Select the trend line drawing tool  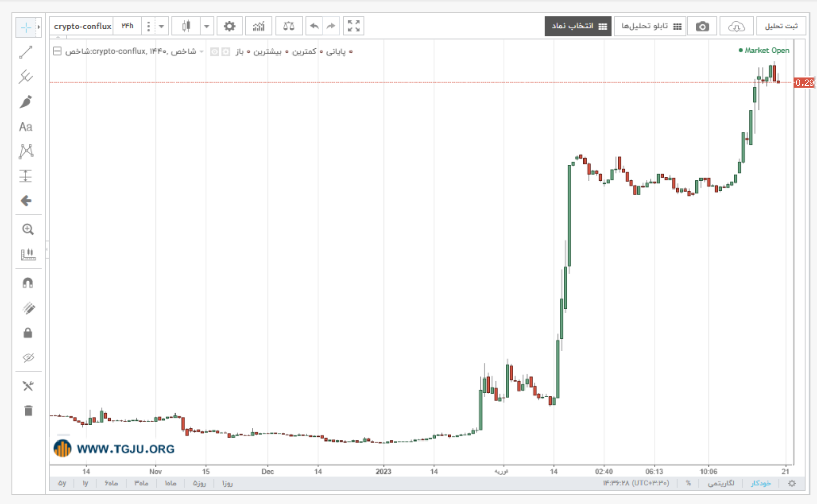click(x=26, y=52)
